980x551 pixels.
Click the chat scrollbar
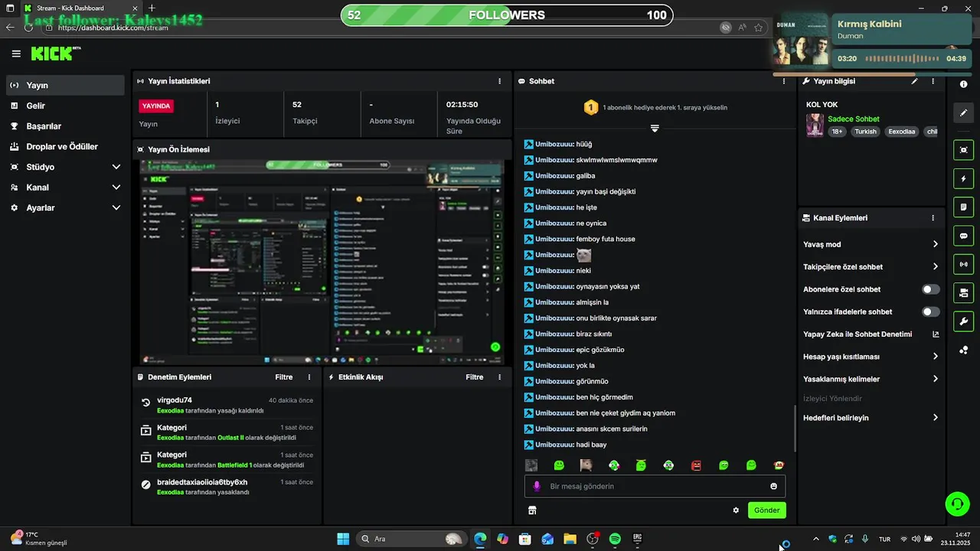pyautogui.click(x=794, y=429)
